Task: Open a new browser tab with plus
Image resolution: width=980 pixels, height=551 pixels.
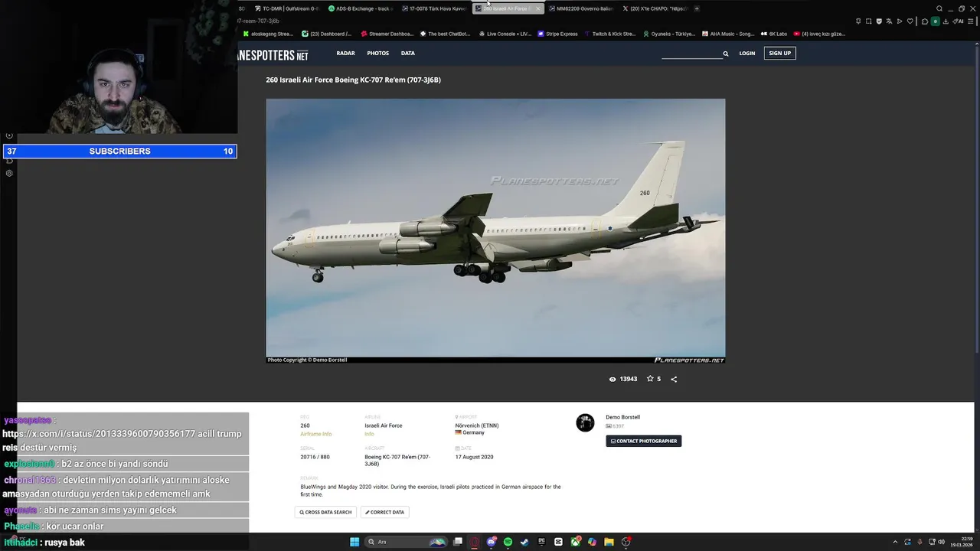Action: 697,8
